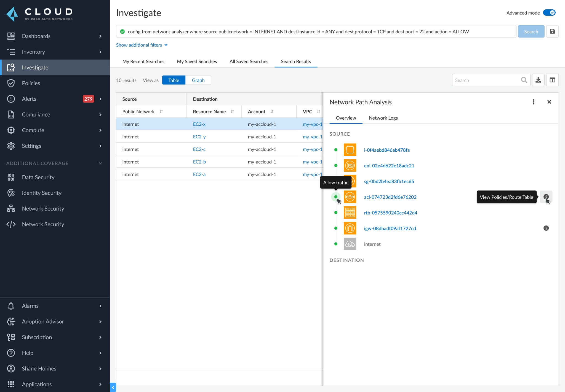Select the All Saved Searches tab
Viewport: 565px width, 392px height.
click(x=249, y=61)
